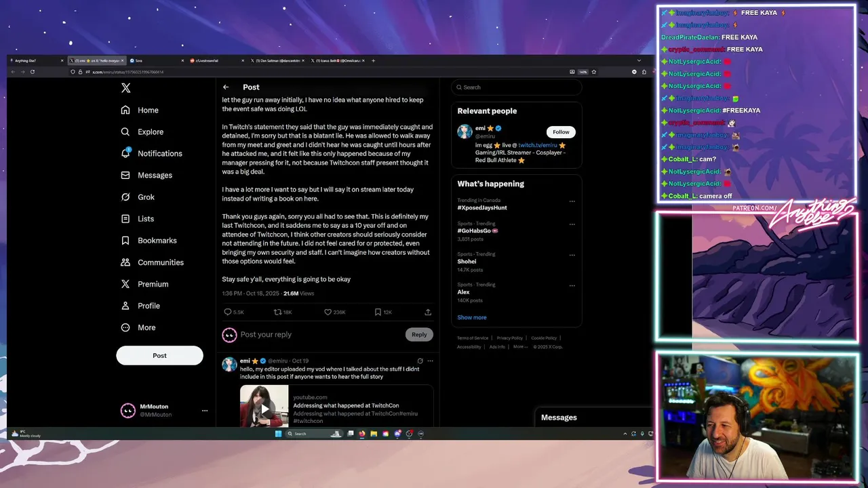Open the YouTube video thumbnail
This screenshot has width=868, height=488.
[264, 406]
